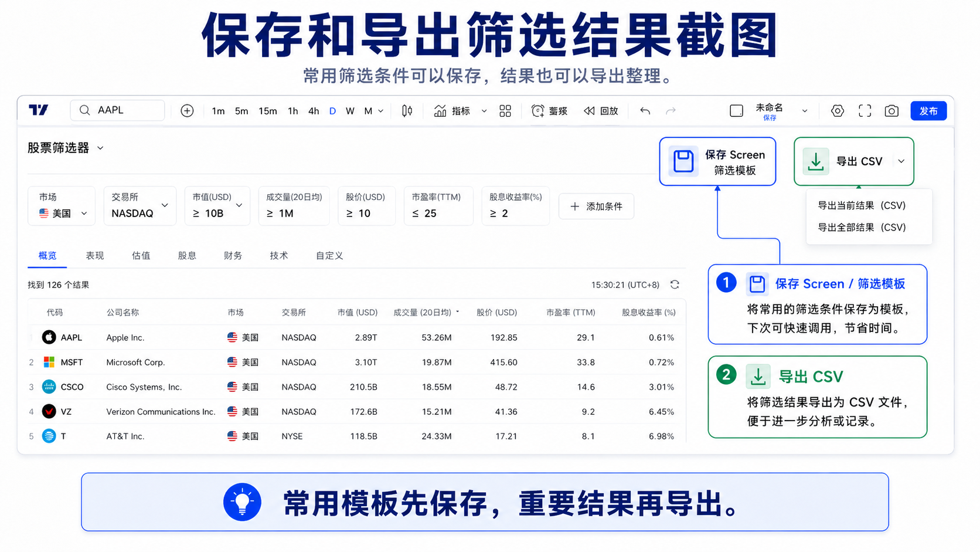This screenshot has height=552, width=980.
Task: Select the 1m timeframe
Action: click(x=218, y=111)
